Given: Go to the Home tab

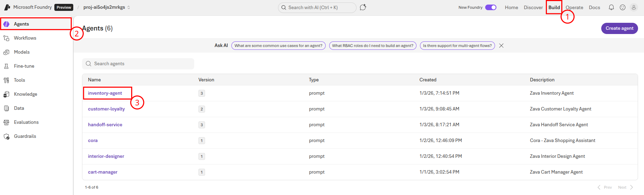Looking at the screenshot, I should [511, 7].
